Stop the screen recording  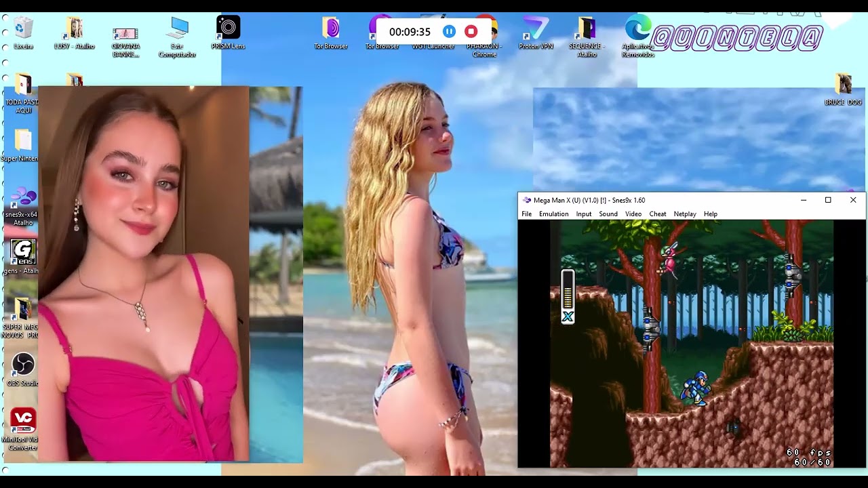(x=471, y=31)
